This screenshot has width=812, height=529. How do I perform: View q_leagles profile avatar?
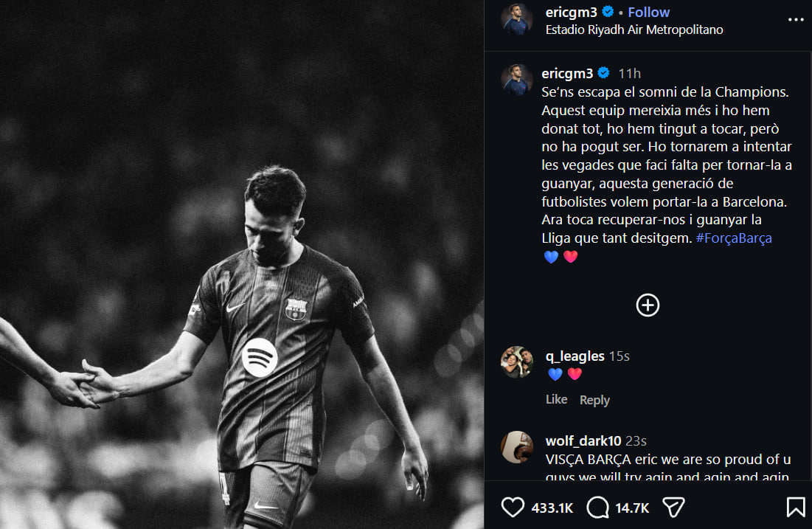point(516,362)
